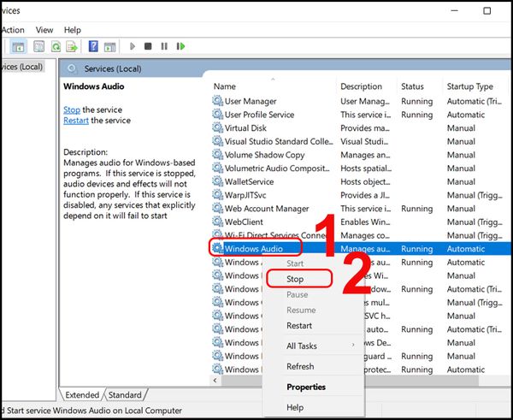513x420 pixels.
Task: Select Refresh in the context menu
Action: (300, 366)
